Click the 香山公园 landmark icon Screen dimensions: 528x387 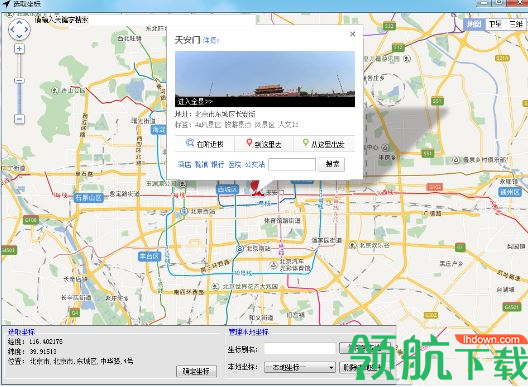coord(55,90)
